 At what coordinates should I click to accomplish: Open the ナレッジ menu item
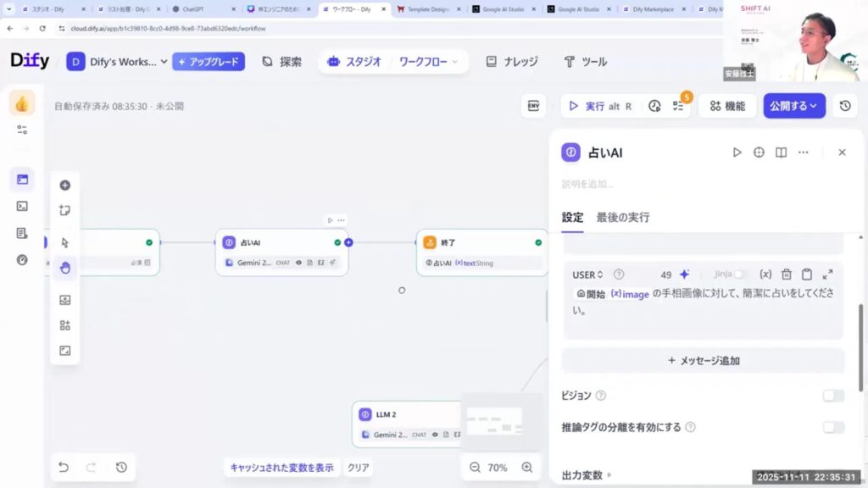512,62
